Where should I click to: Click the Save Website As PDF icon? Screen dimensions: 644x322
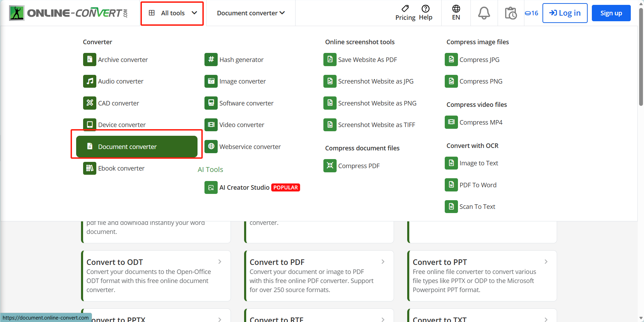pos(330,60)
